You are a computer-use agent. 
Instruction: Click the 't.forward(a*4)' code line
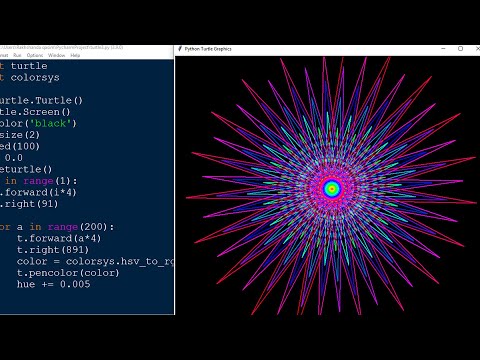(59, 238)
